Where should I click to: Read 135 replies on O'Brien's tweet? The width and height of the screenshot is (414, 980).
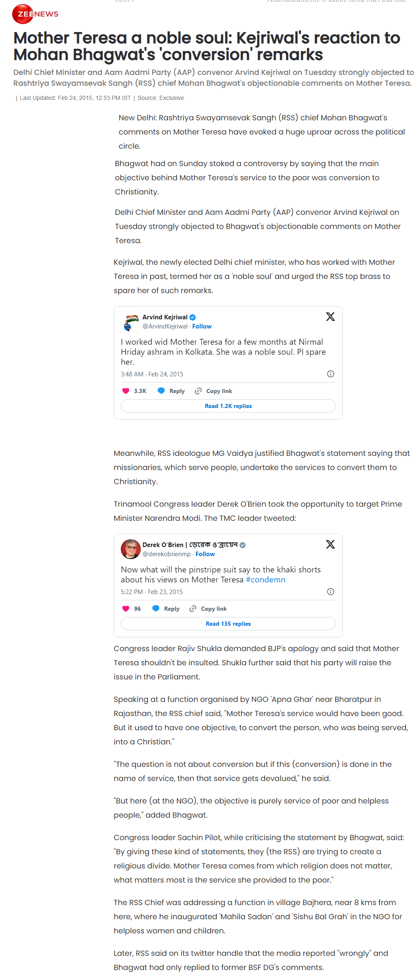(228, 624)
